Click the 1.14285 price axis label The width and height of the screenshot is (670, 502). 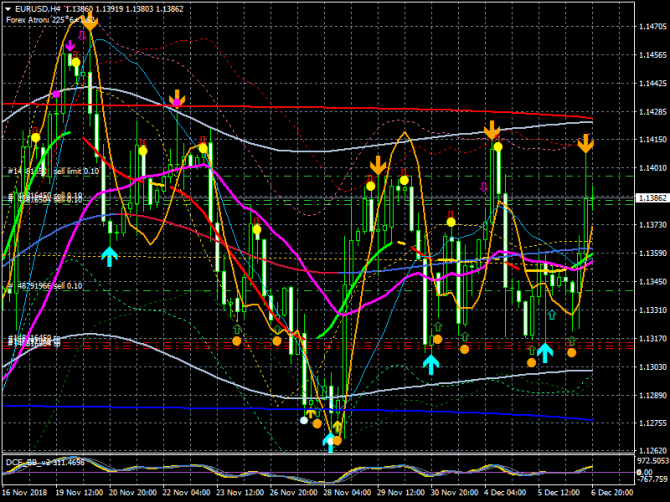(652, 112)
